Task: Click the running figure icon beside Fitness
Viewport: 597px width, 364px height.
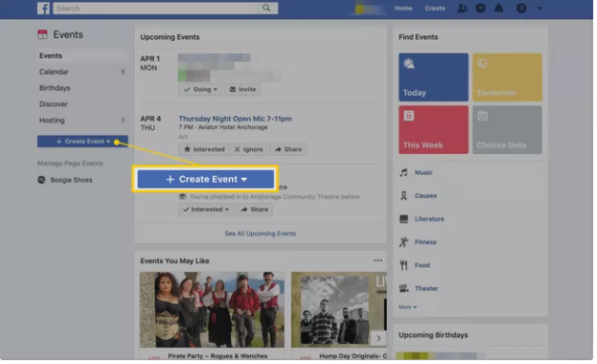Action: click(x=404, y=242)
